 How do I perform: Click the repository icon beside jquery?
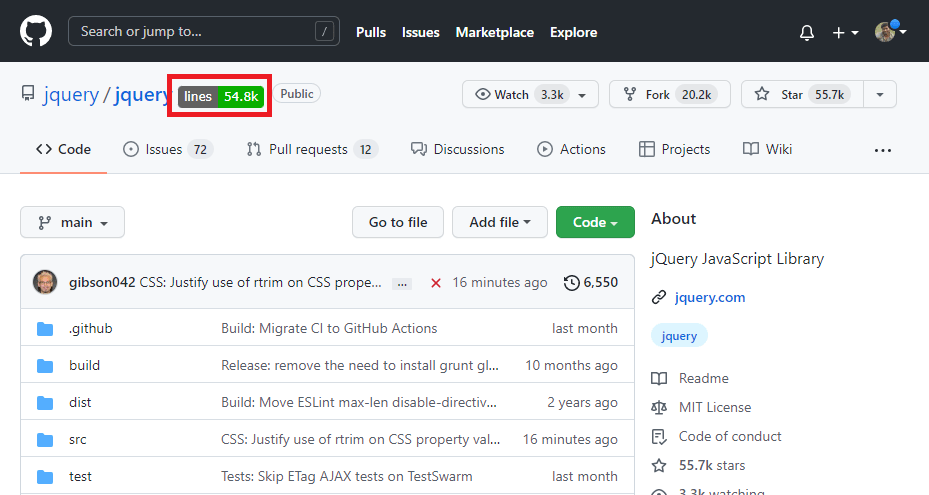[28, 94]
